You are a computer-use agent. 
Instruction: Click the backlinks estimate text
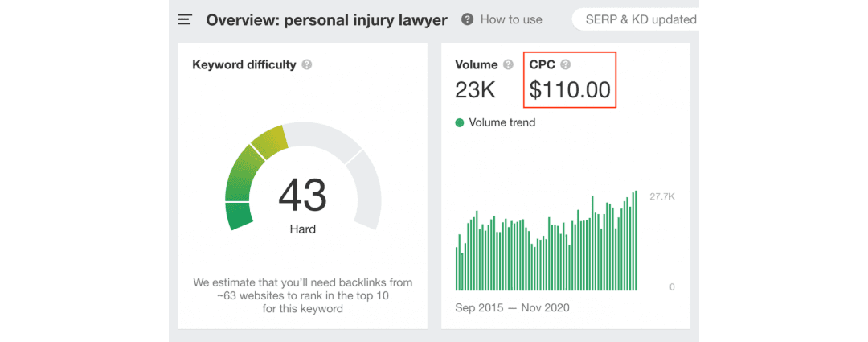pyautogui.click(x=302, y=295)
